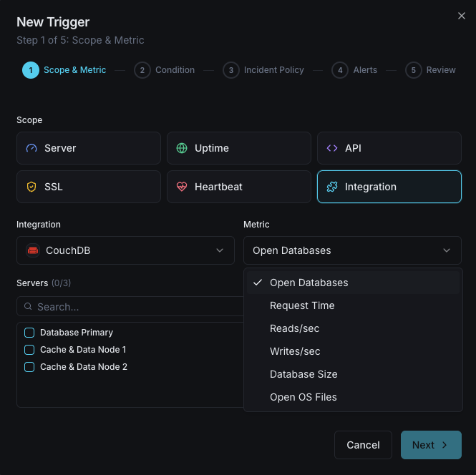Go to the Condition step
Viewport: 476px width, 475px height.
pos(165,70)
